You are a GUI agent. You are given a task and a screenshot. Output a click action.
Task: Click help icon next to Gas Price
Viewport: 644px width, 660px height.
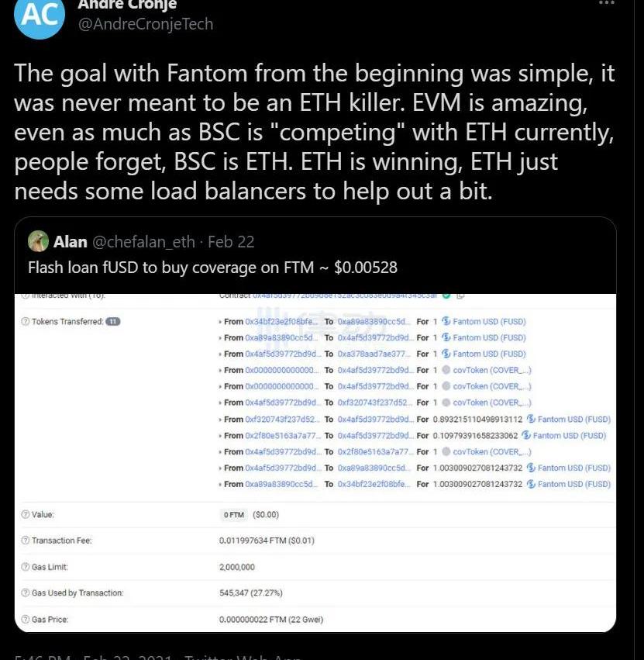pos(26,620)
